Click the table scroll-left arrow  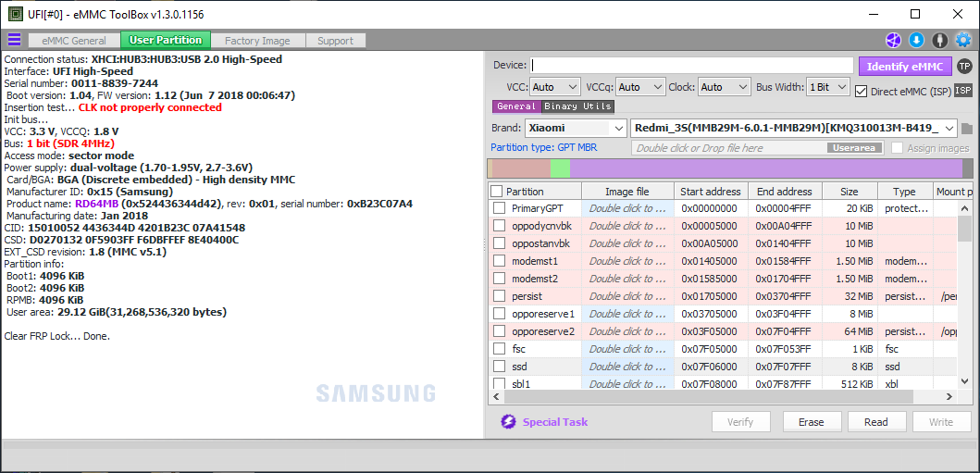tap(498, 396)
